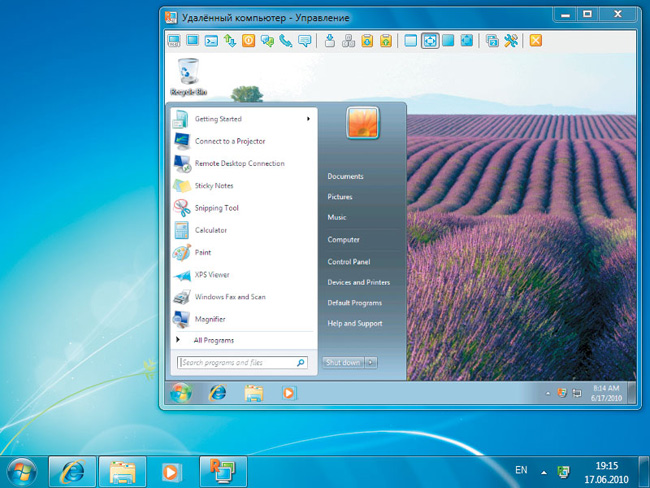Screen dimensions: 650x488
Task: Toggle the selected stretch view mode button
Action: click(429, 41)
